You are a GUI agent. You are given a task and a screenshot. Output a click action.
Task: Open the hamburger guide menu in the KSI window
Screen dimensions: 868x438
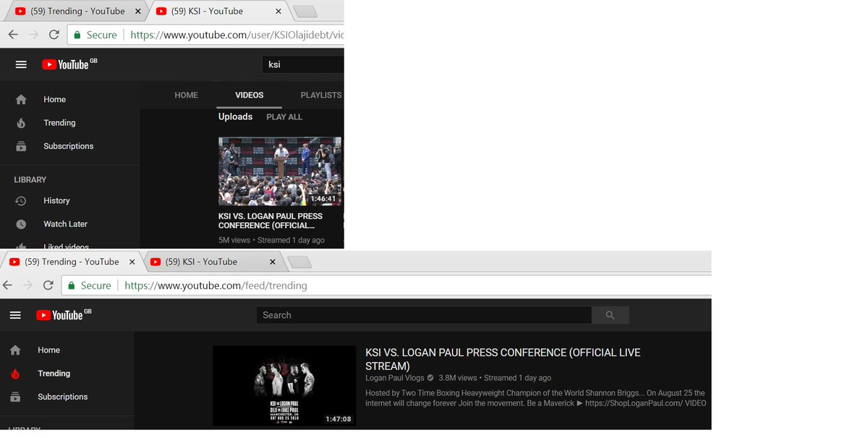click(21, 64)
